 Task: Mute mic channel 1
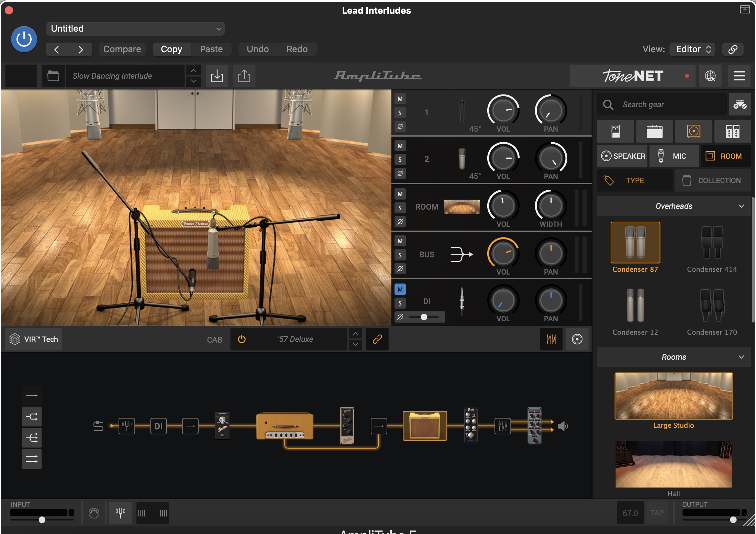[400, 99]
